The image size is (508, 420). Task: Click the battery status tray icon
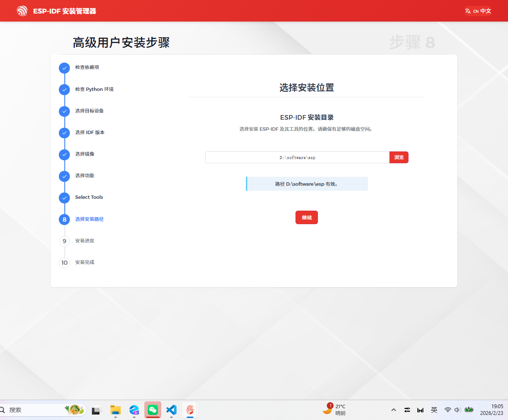(469, 410)
